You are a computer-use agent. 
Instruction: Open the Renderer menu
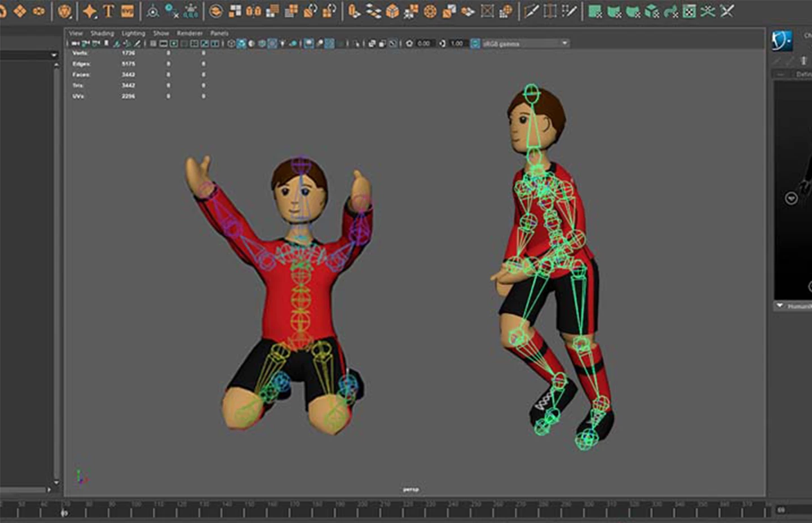click(189, 33)
